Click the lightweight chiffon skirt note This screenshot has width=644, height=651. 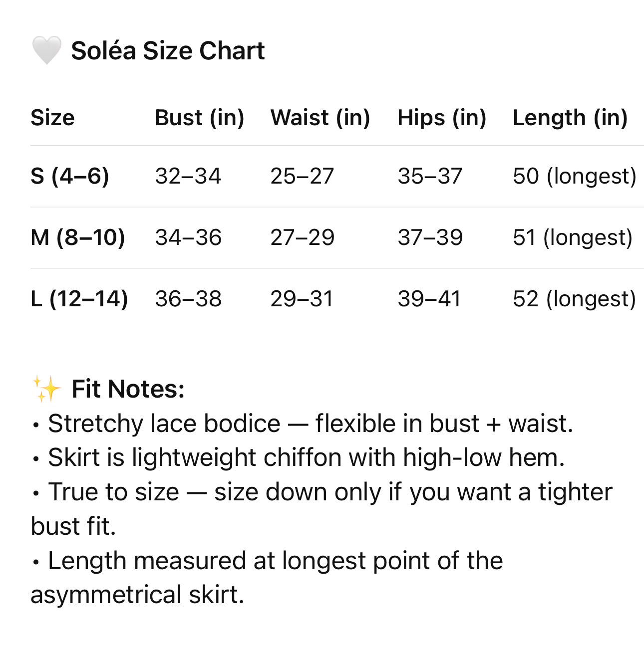(306, 457)
